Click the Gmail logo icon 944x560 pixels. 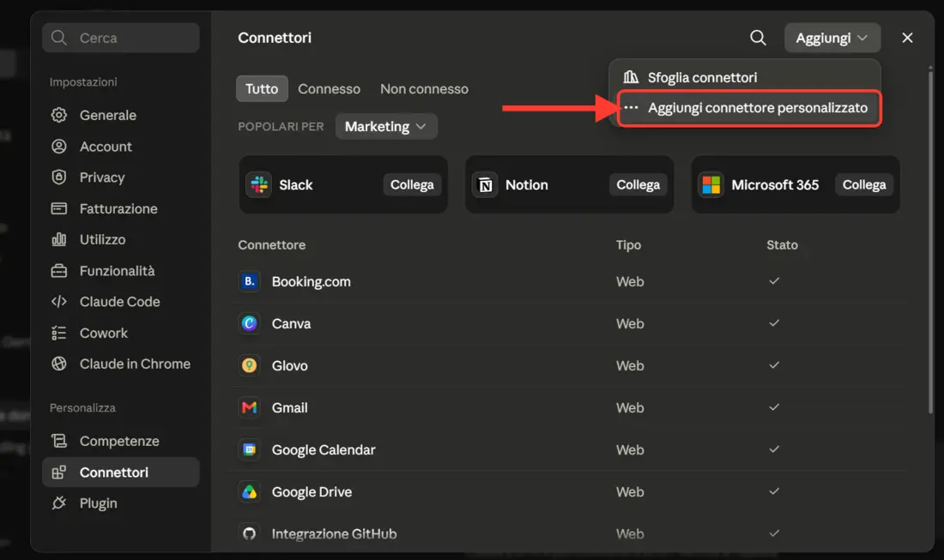coord(249,407)
